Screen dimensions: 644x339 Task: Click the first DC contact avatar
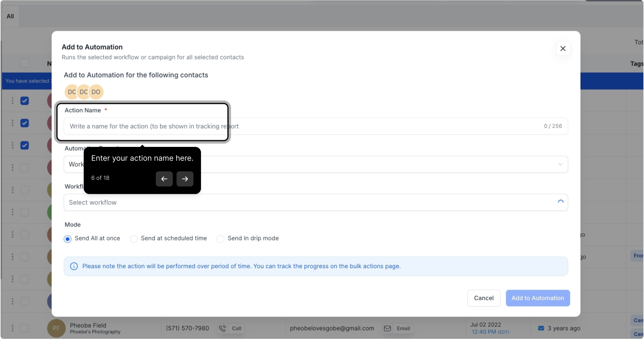coord(71,92)
